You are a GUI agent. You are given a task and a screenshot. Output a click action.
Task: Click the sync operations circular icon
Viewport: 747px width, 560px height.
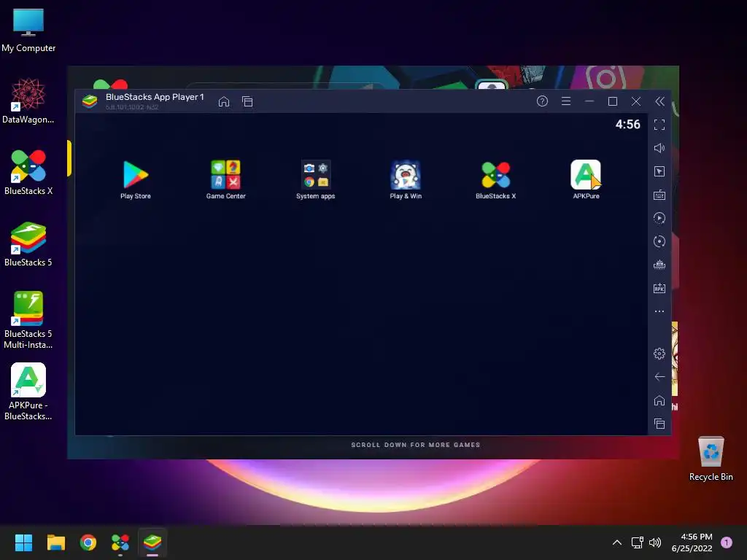point(659,241)
